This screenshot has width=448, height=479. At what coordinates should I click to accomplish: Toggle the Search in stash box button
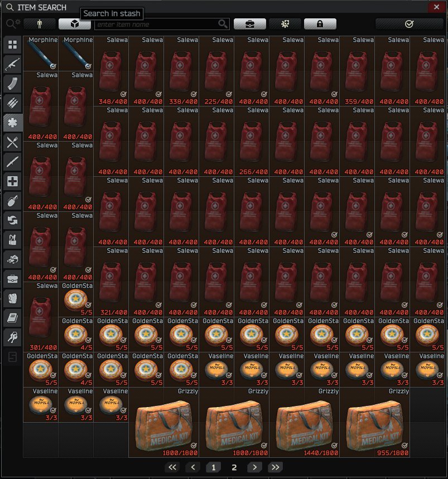(75, 24)
